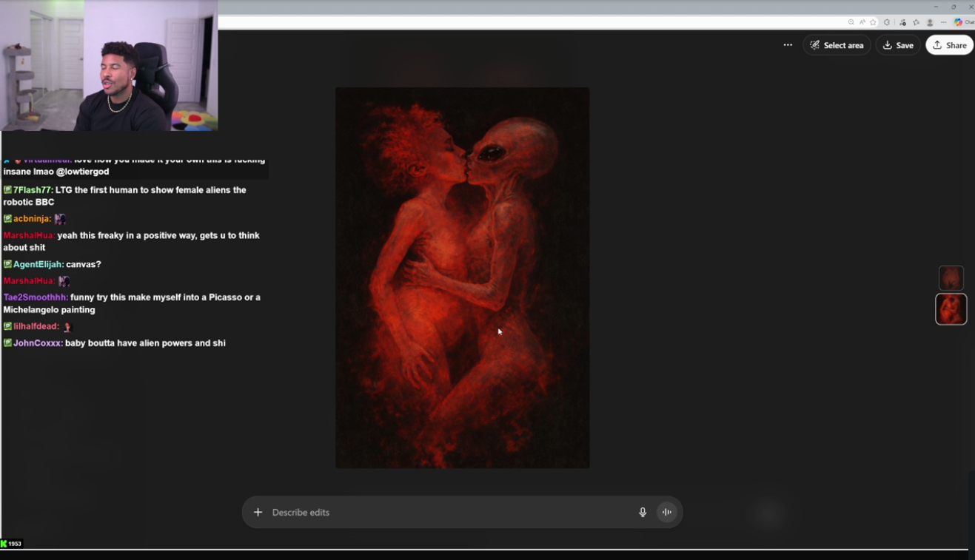Click the badge icon next to 7Flash77
The image size is (975, 560).
pyautogui.click(x=7, y=190)
